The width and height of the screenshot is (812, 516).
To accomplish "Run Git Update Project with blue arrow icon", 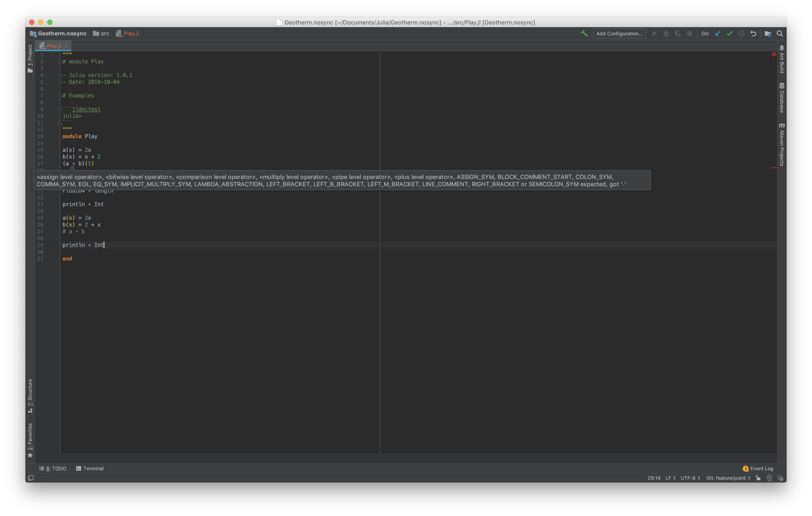I will click(718, 33).
